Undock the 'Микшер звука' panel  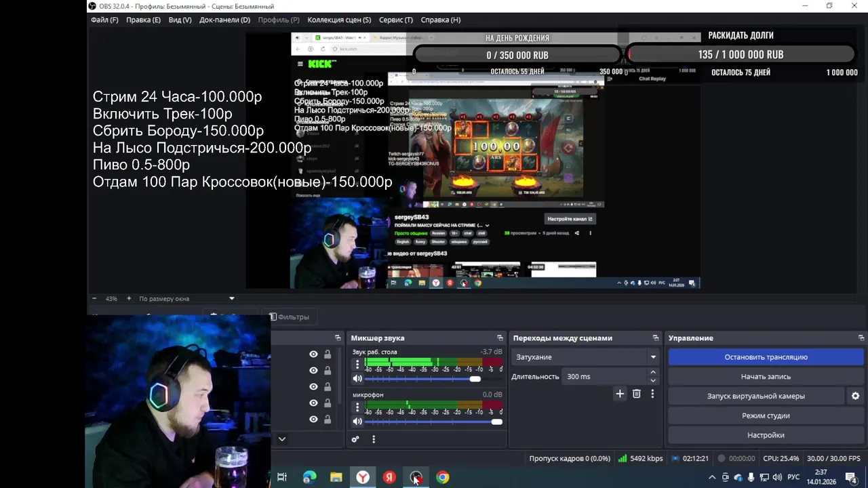click(x=500, y=338)
